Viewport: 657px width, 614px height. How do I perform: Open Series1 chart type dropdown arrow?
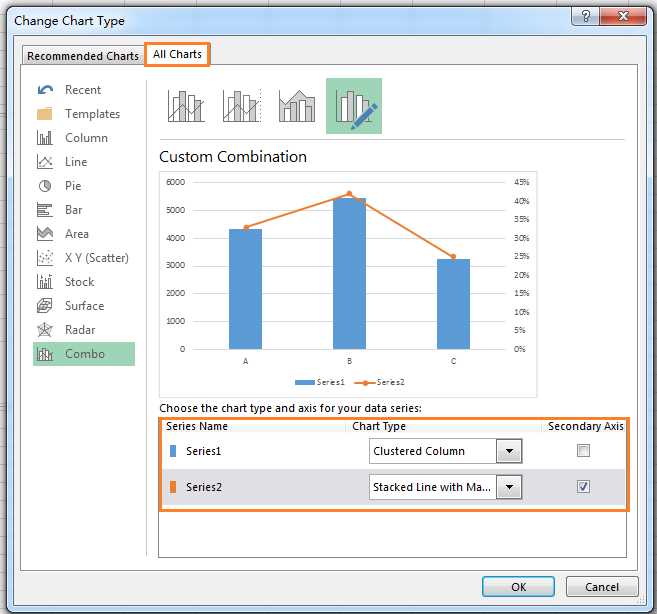coord(509,451)
